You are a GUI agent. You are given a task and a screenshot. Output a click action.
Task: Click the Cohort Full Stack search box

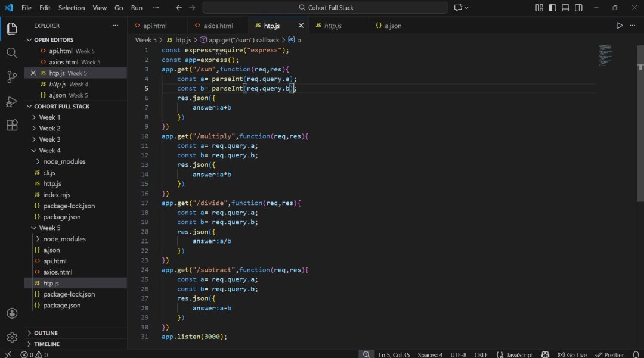326,7
